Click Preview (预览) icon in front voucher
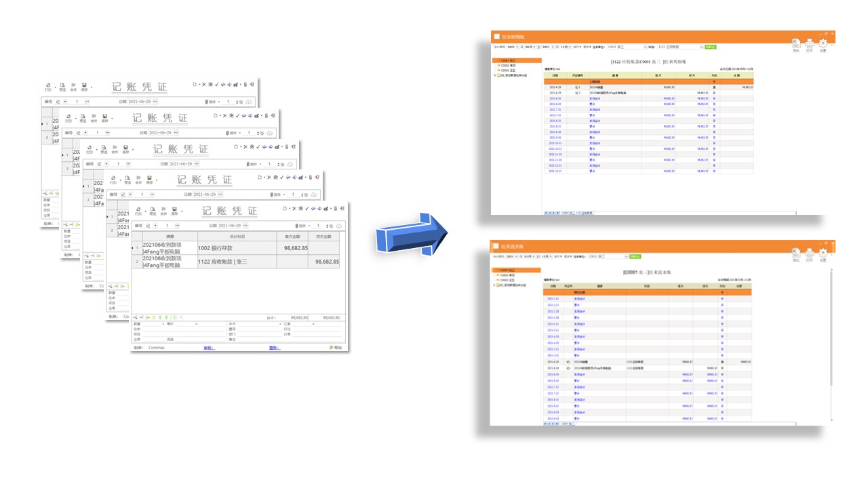The height and width of the screenshot is (488, 868). click(151, 210)
